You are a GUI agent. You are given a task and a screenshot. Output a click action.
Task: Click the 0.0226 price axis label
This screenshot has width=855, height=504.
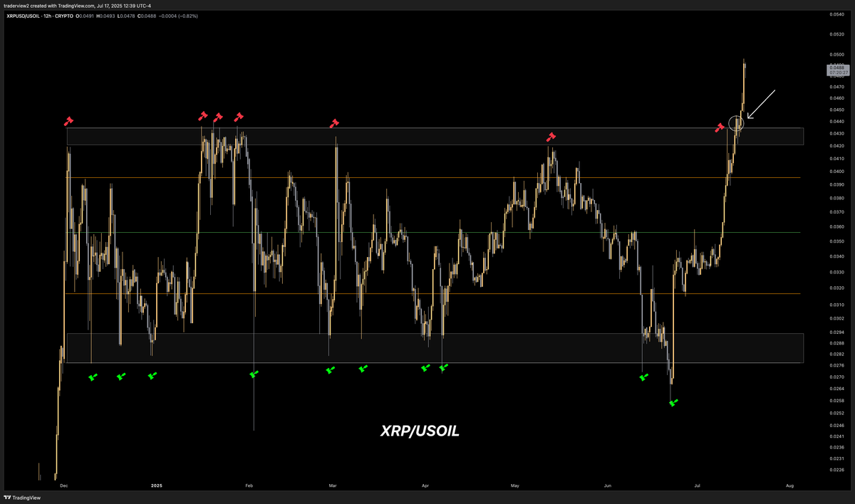[x=836, y=470]
